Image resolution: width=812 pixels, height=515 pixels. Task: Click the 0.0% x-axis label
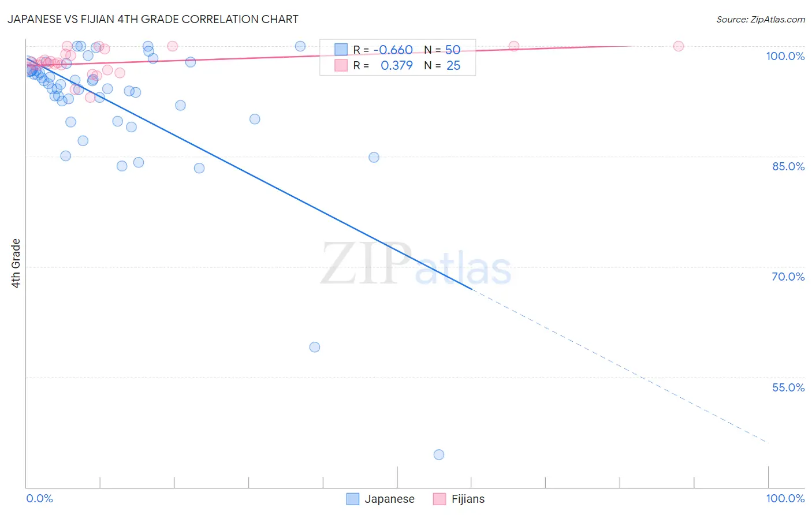[39, 498]
